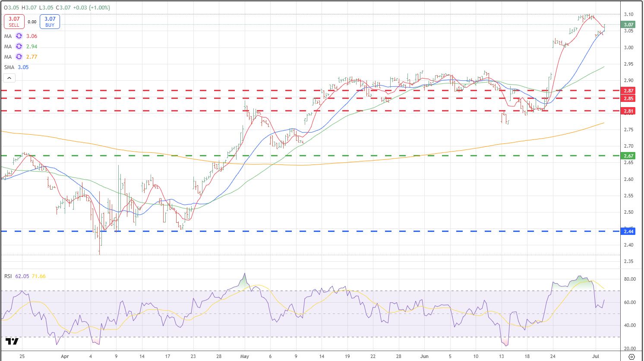The height and width of the screenshot is (361, 644).
Task: Collapse the indicator legend with chevron arrow
Action: [9, 78]
